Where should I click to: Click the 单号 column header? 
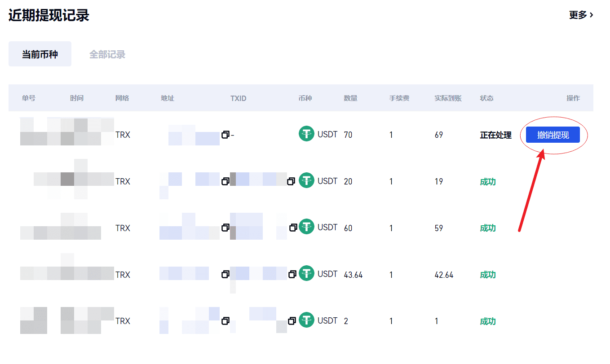pyautogui.click(x=29, y=98)
